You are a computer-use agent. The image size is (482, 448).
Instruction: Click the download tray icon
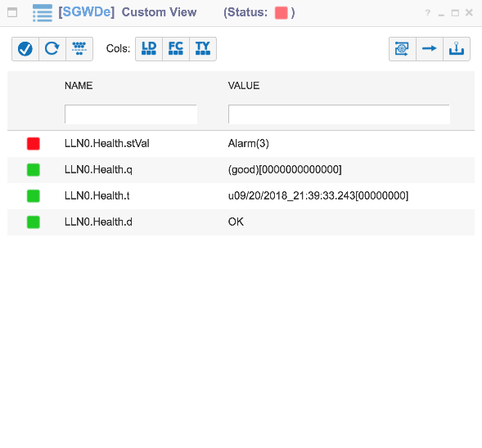coord(457,49)
